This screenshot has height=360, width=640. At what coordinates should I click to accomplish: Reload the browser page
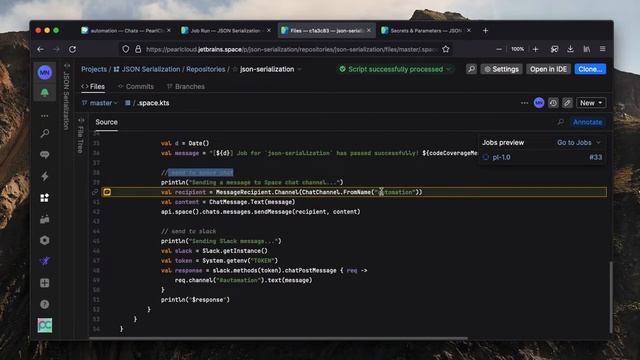pyautogui.click(x=72, y=49)
